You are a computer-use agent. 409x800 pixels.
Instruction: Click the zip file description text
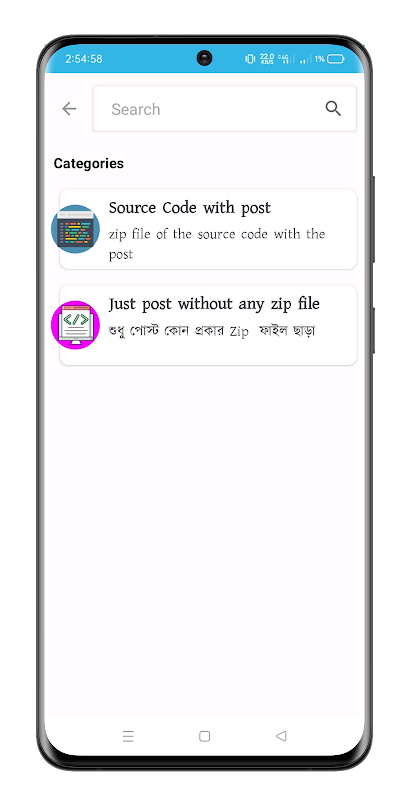point(217,244)
